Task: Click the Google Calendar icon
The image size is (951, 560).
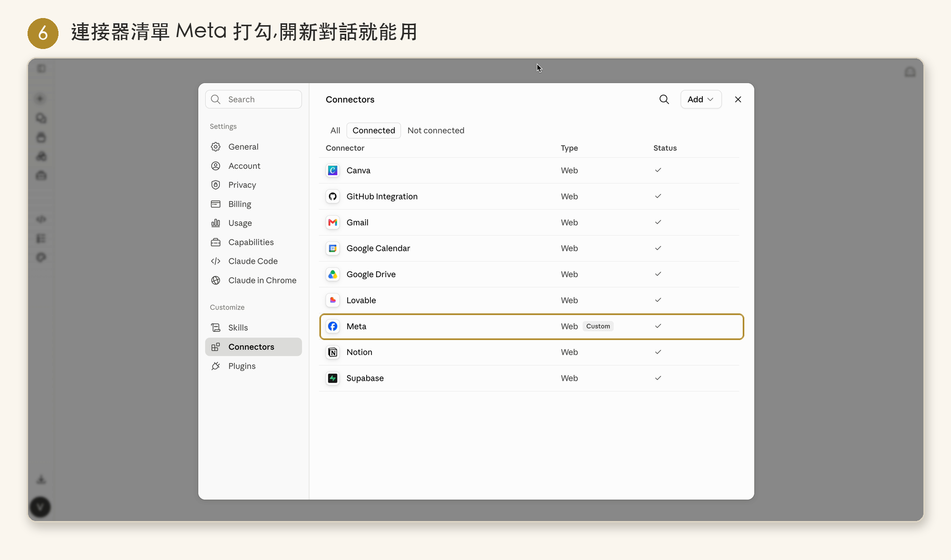Action: pos(333,248)
